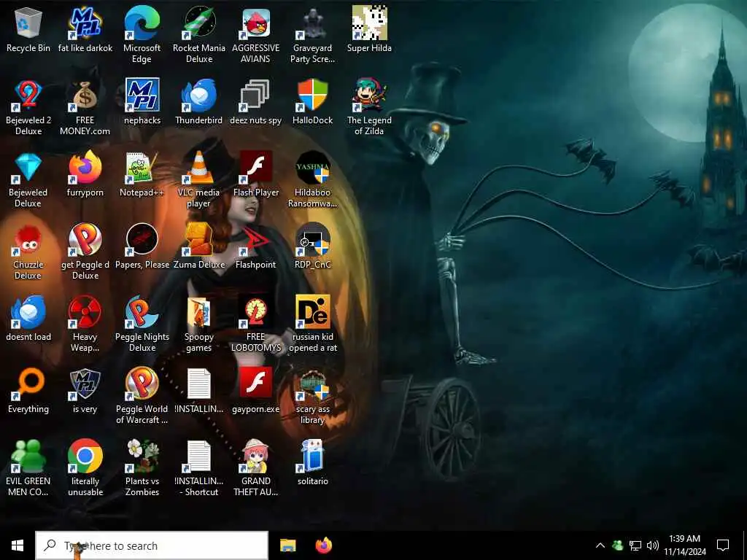
Task: Click the solitario desktop icon
Action: pyautogui.click(x=312, y=456)
